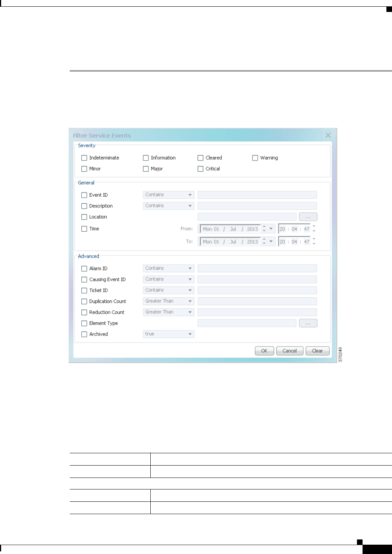This screenshot has width=392, height=554.
Task: Click the Element Type text field
Action: 247,323
